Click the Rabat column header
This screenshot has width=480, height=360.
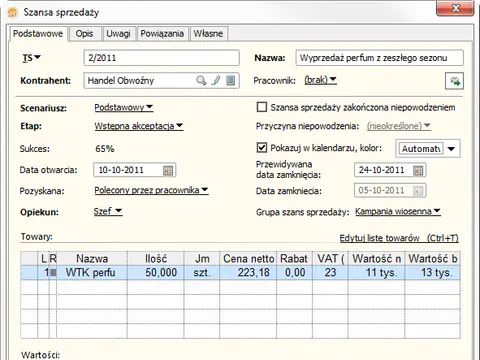294,259
